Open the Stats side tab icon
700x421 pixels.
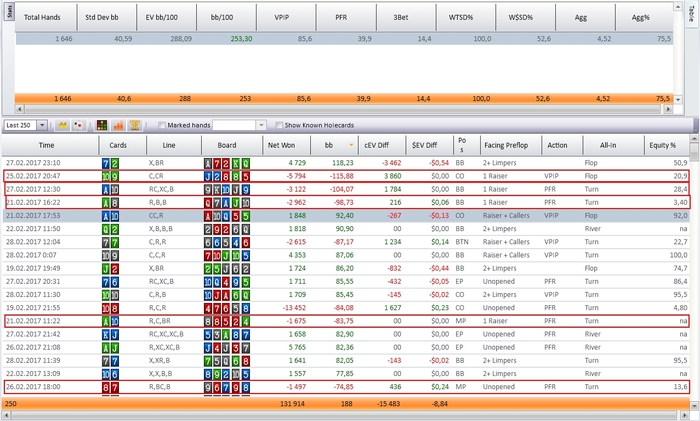click(x=9, y=11)
